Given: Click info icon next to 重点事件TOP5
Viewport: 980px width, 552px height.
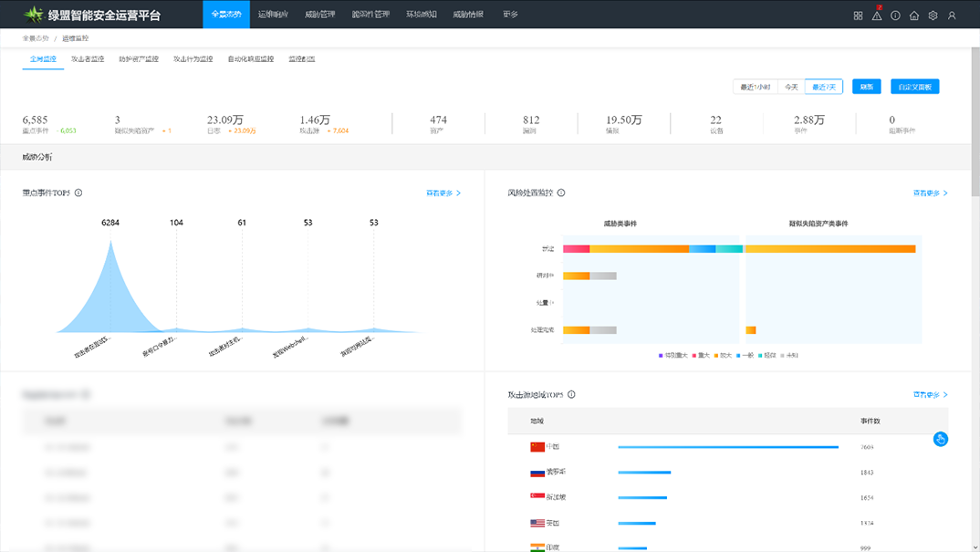Looking at the screenshot, I should coord(78,193).
